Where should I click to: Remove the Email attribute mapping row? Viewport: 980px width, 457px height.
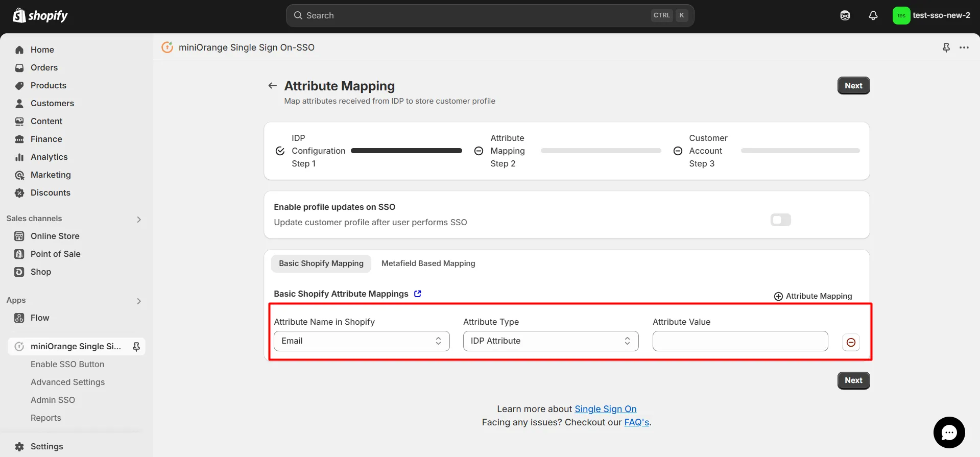point(851,342)
